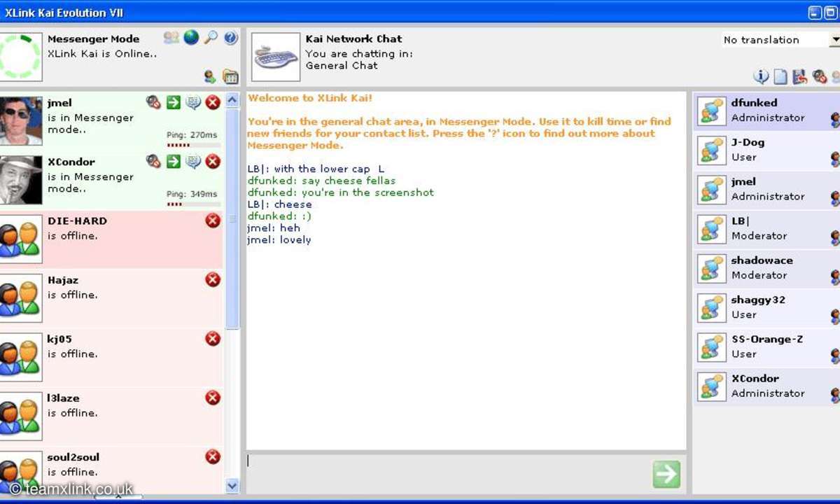840x504 pixels.
Task: Select user XCondor in chat user list
Action: click(x=766, y=386)
